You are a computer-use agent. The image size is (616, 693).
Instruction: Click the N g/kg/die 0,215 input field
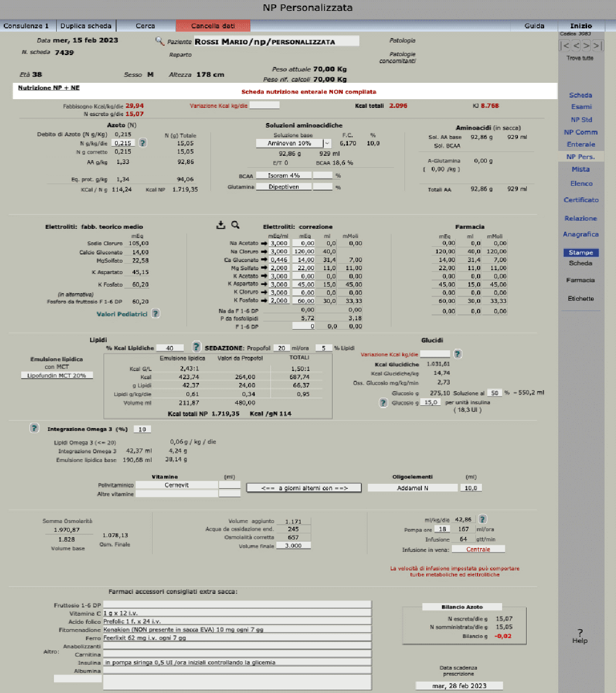coord(123,143)
